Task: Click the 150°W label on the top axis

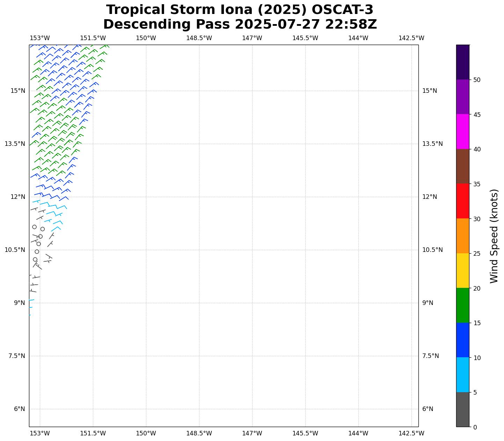Action: (x=146, y=38)
